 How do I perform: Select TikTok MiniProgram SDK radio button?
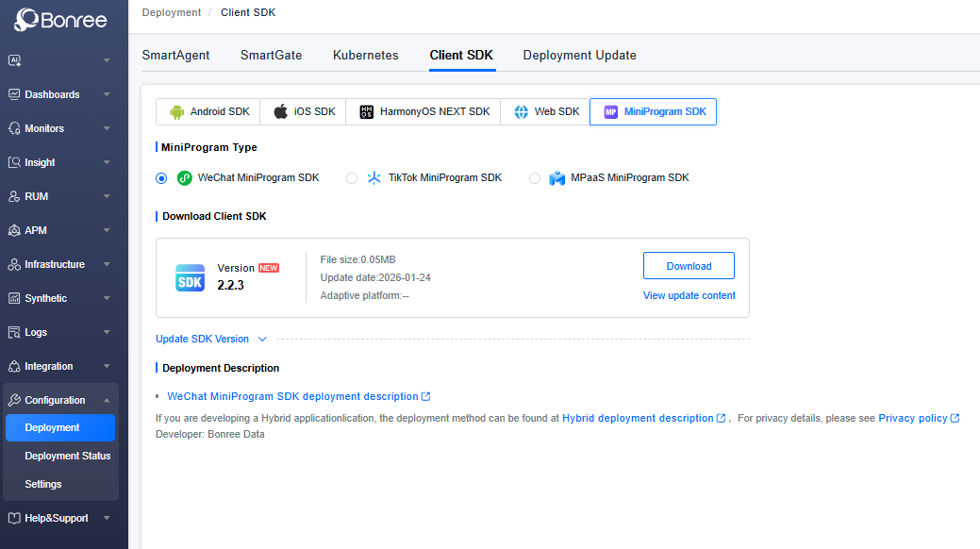coord(352,178)
